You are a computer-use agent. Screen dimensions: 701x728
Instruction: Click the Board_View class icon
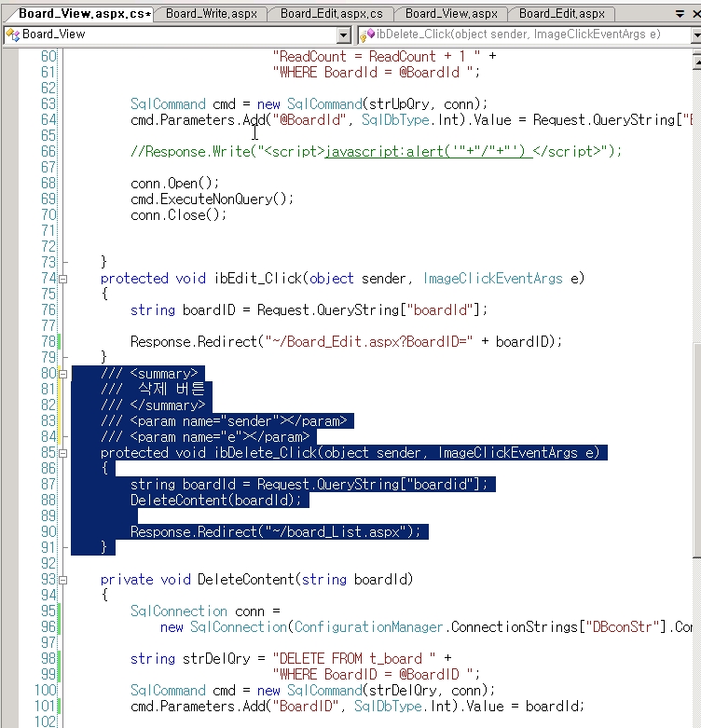point(13,34)
